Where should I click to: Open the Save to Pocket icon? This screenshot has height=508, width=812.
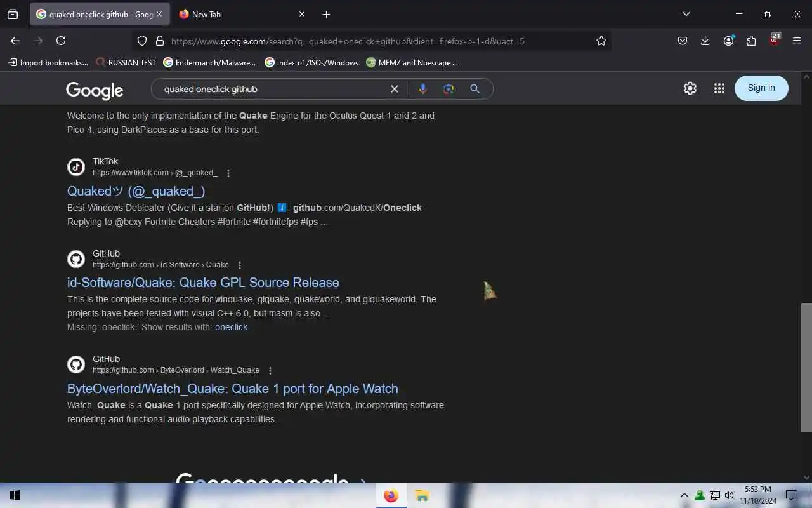point(683,41)
